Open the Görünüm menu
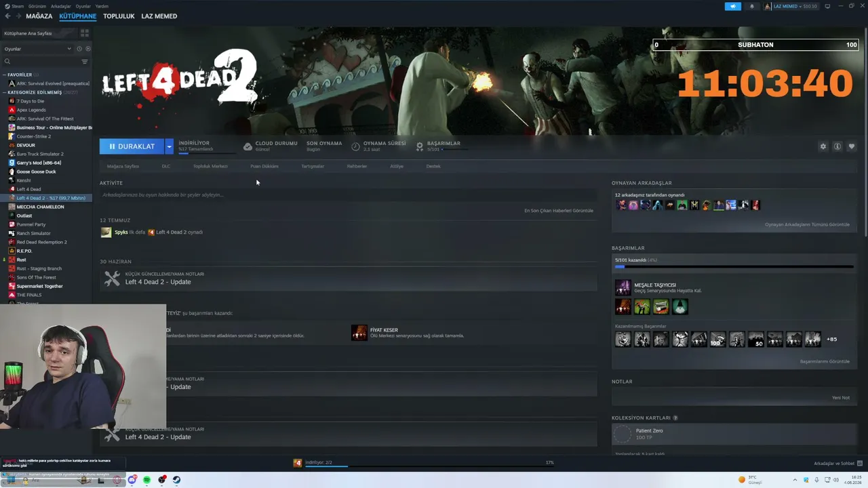This screenshot has width=868, height=488. (39, 6)
